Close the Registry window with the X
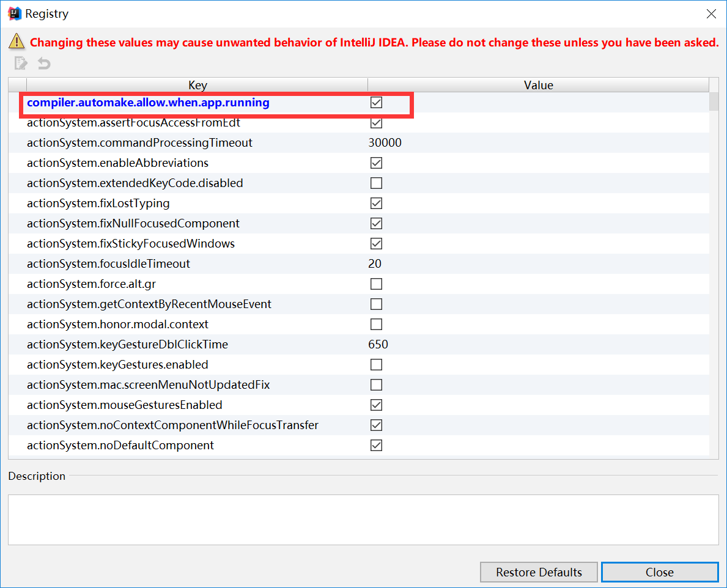 [x=711, y=14]
